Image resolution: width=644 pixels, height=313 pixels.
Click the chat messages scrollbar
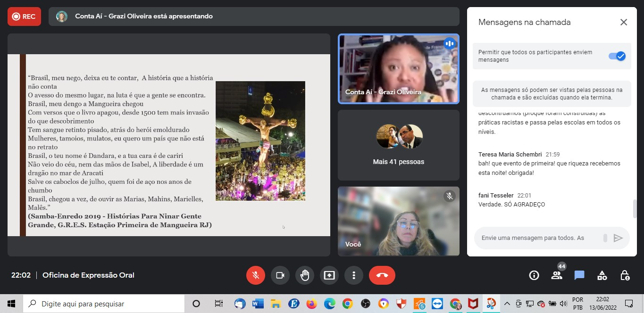(x=635, y=208)
